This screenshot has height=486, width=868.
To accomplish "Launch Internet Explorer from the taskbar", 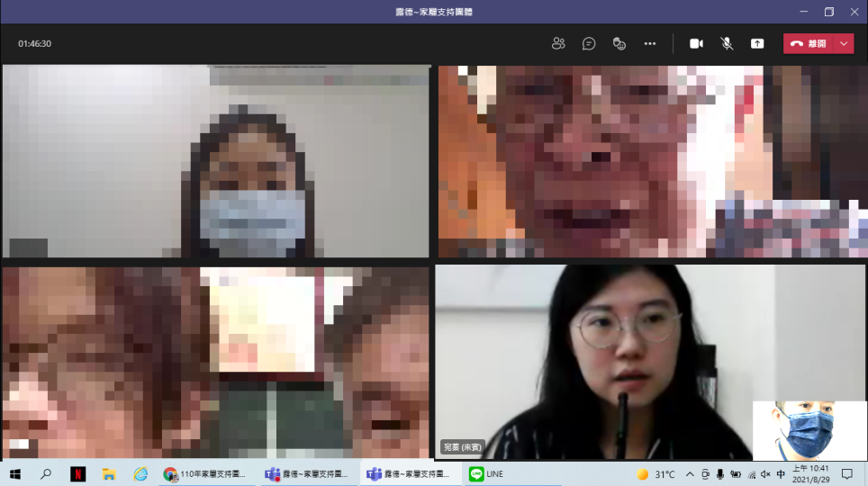I will (140, 474).
